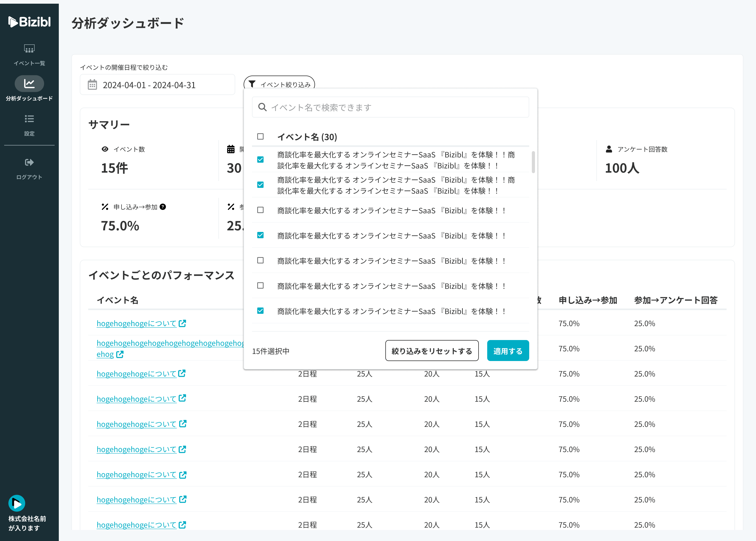The image size is (756, 541).
Task: Click the company avatar icon at bottom
Action: (17, 503)
